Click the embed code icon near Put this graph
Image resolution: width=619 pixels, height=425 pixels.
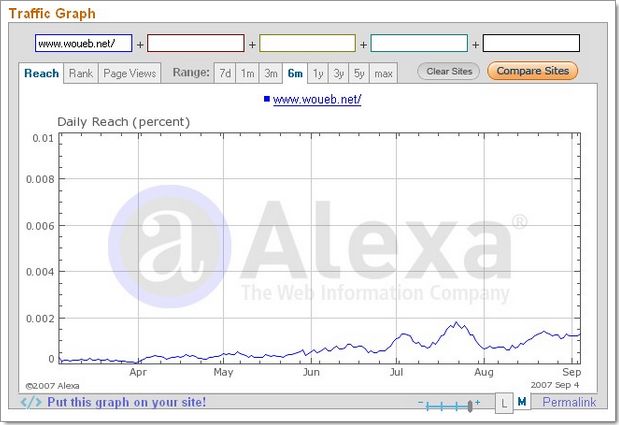coord(31,403)
